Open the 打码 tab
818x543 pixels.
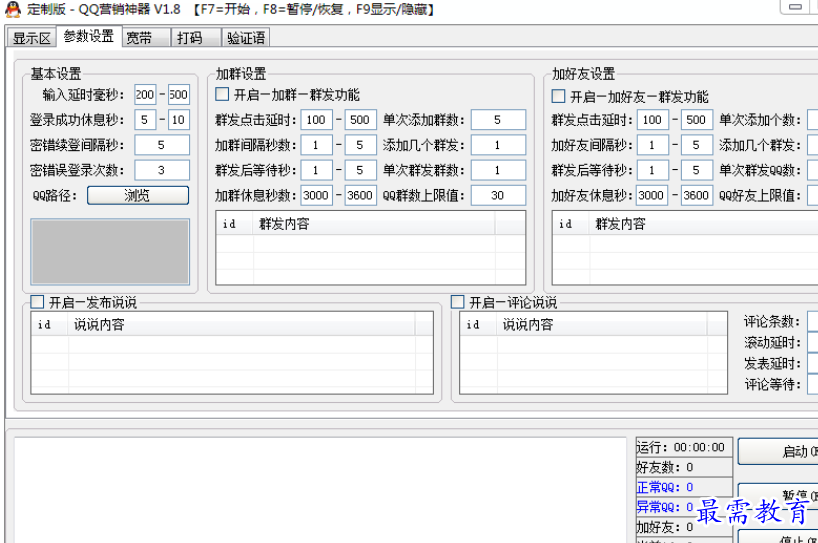196,38
